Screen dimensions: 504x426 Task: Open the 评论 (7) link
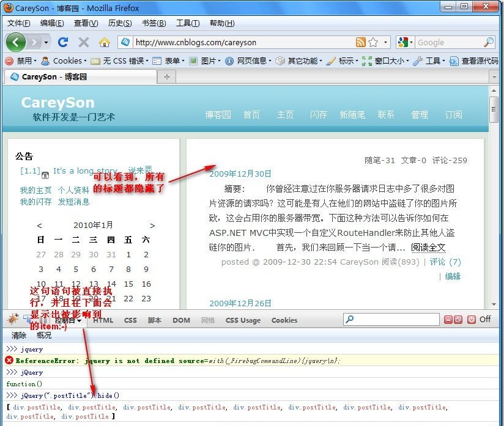tap(445, 262)
